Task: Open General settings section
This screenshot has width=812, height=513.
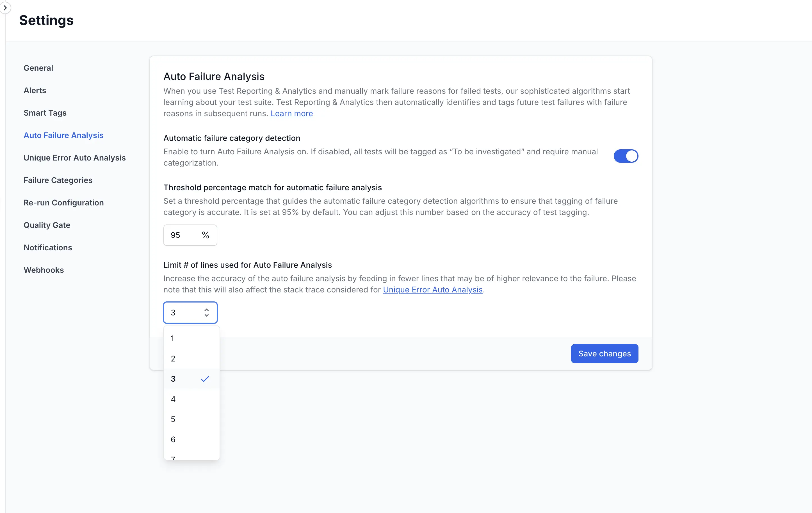Action: tap(38, 68)
